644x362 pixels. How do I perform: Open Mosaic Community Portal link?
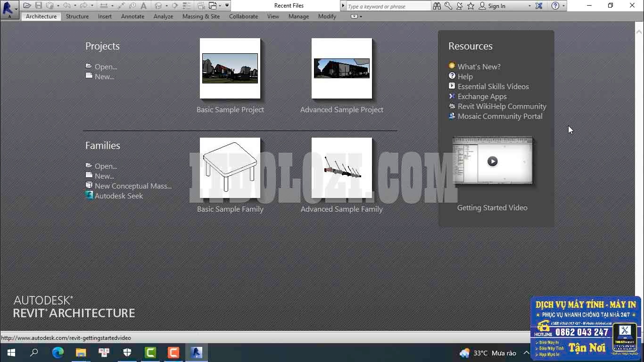point(500,116)
